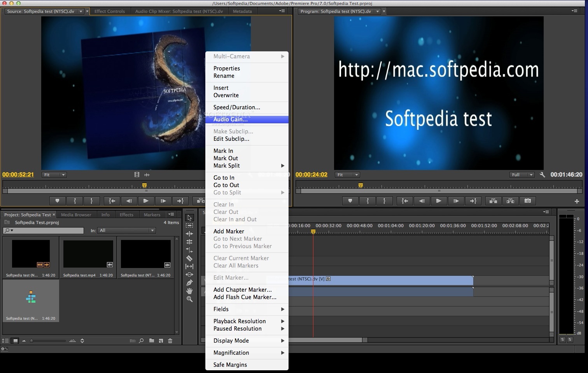588x373 pixels.
Task: Open the Effects tab in Project panel group
Action: pyautogui.click(x=126, y=215)
